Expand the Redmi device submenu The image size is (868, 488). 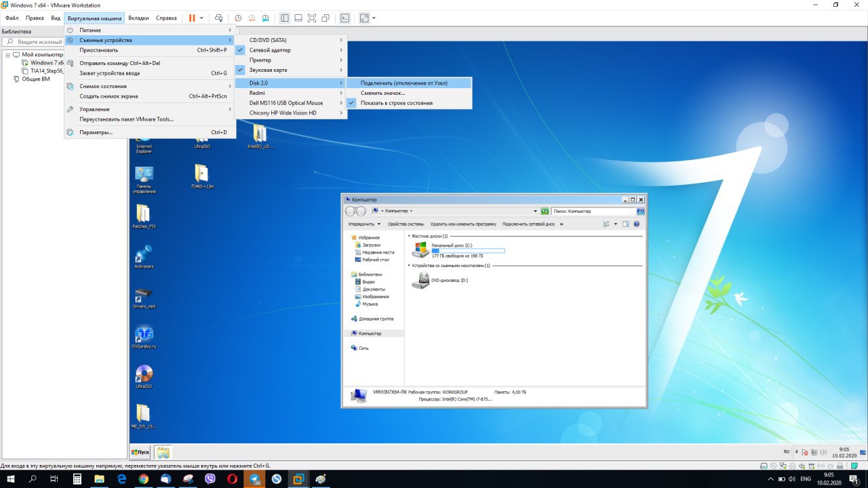tap(291, 93)
